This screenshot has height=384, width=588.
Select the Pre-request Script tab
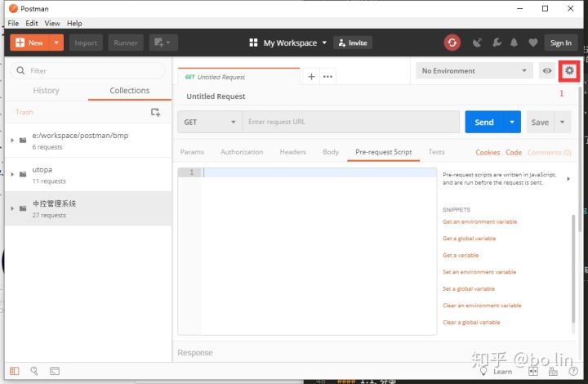[x=384, y=152]
